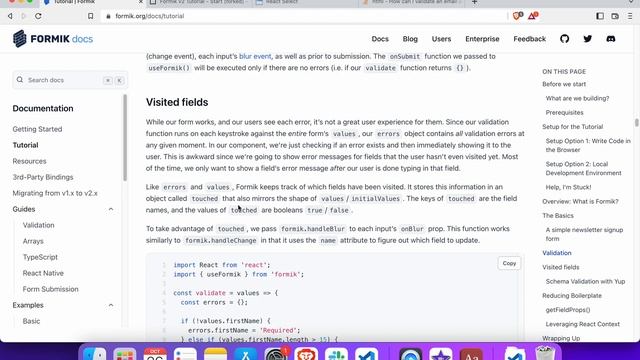Screen dimensions: 640x360
Task: Open Formik GitHub repository icon
Action: pos(564,39)
